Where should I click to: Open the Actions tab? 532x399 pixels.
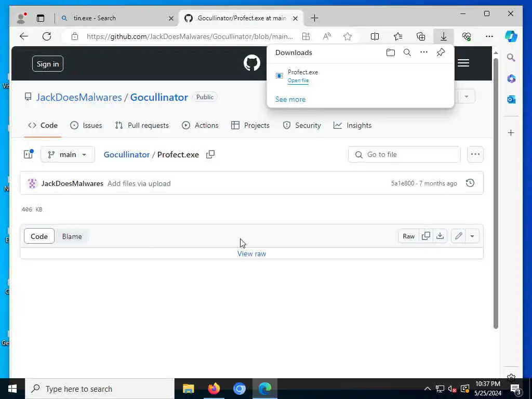[x=200, y=126]
